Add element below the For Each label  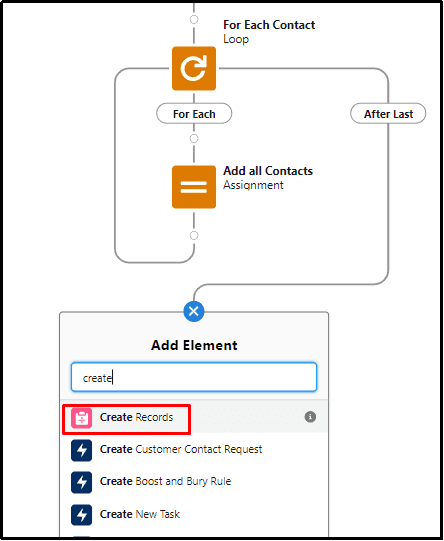(194, 138)
